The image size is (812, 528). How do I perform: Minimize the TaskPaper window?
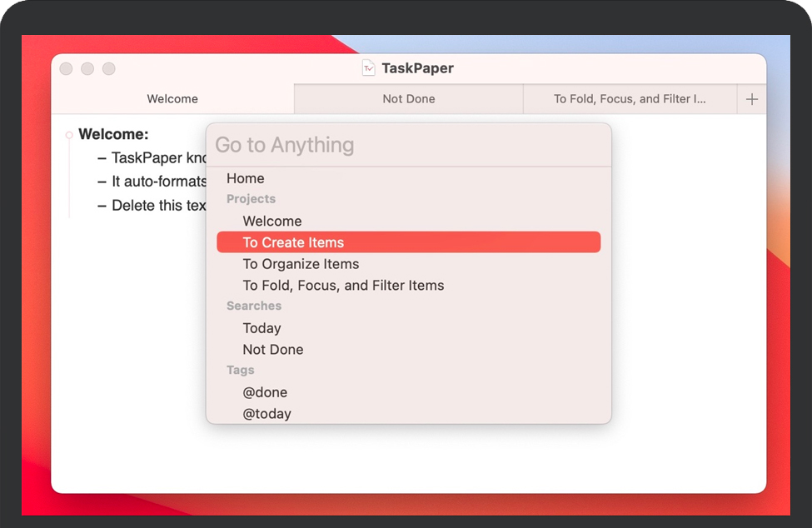87,69
